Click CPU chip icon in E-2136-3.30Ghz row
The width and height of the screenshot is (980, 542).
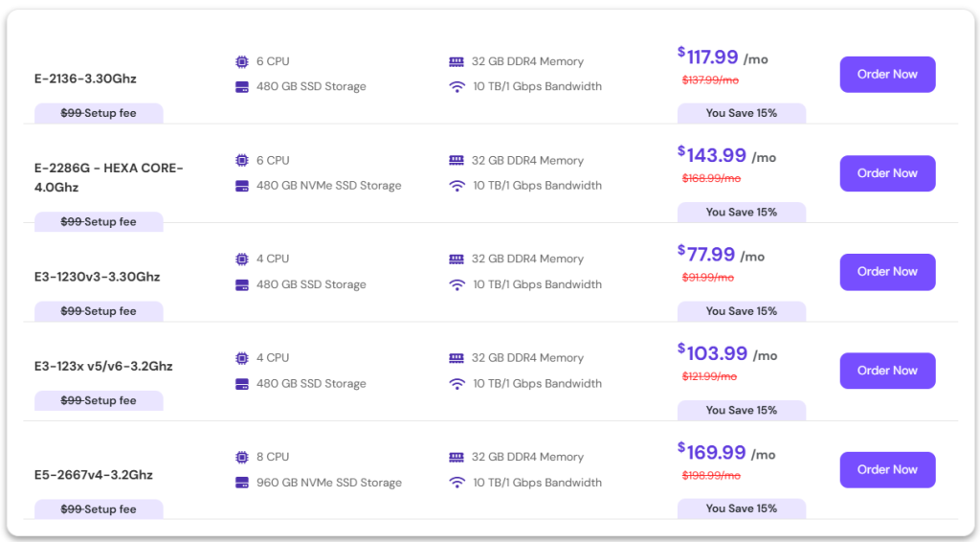tap(242, 61)
